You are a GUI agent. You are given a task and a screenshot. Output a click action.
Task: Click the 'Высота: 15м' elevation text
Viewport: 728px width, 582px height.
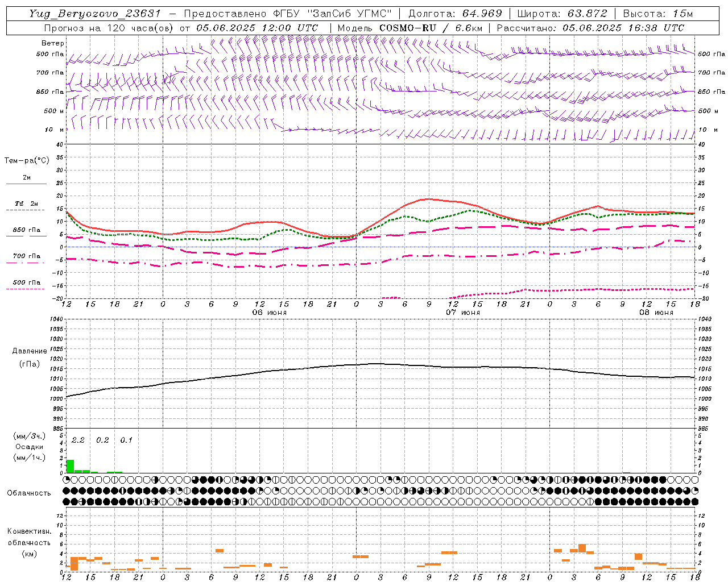[658, 14]
